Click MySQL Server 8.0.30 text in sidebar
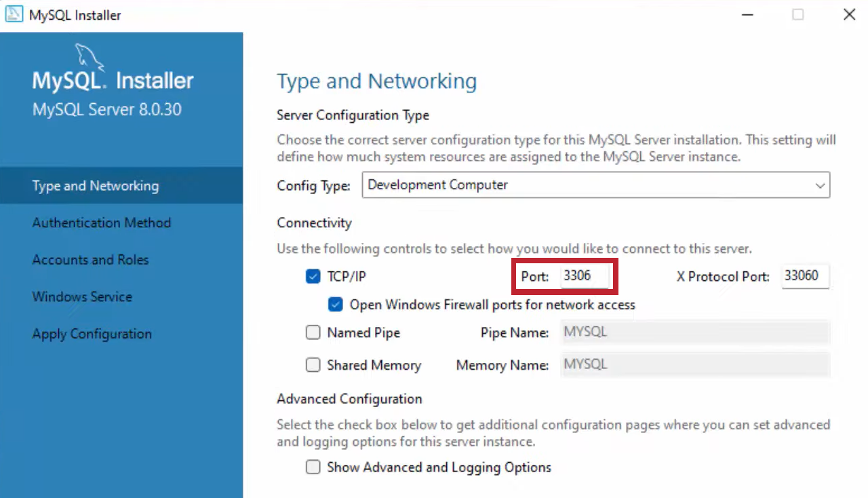The image size is (868, 498). click(x=107, y=110)
